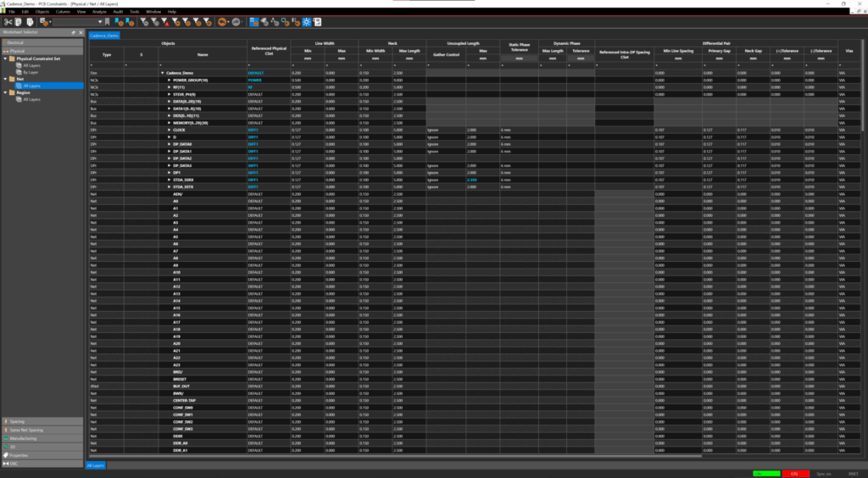Click the Primary Gap column header
Screen dimensions: 868x478
coord(719,51)
